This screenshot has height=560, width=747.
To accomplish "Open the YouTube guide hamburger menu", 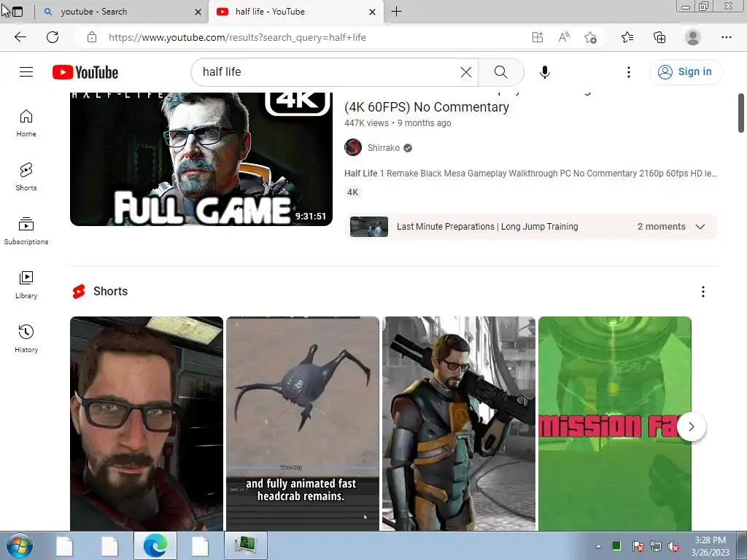I will 26,72.
